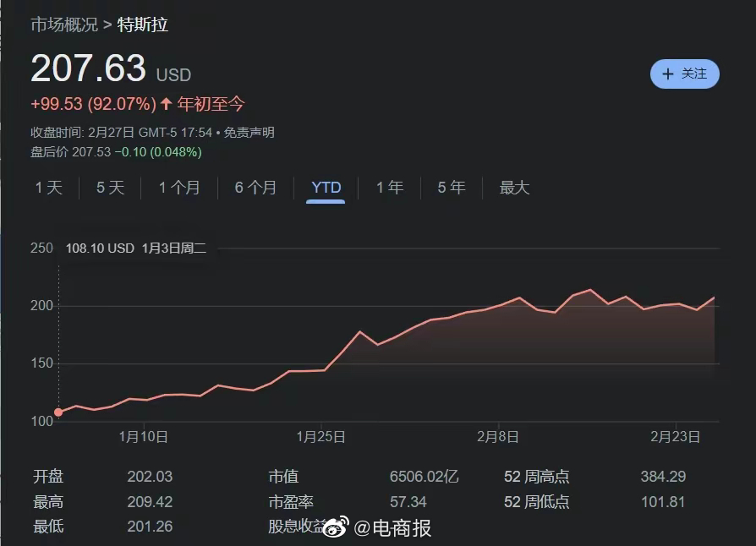Image resolution: width=756 pixels, height=546 pixels.
Task: Switch to the 5 天 range tab
Action: (x=111, y=188)
